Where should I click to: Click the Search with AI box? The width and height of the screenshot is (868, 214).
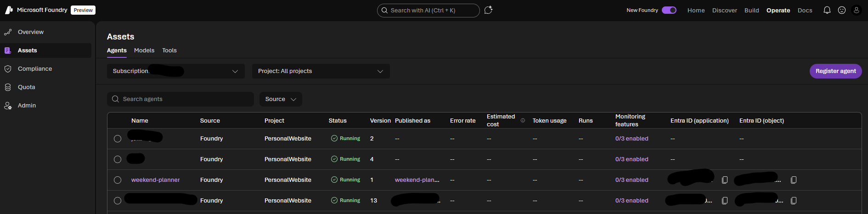pos(428,10)
